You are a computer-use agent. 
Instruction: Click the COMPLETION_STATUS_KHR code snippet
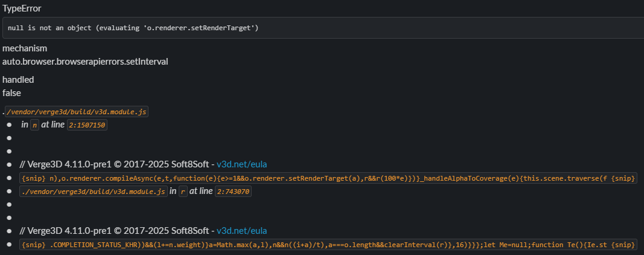[328, 245]
